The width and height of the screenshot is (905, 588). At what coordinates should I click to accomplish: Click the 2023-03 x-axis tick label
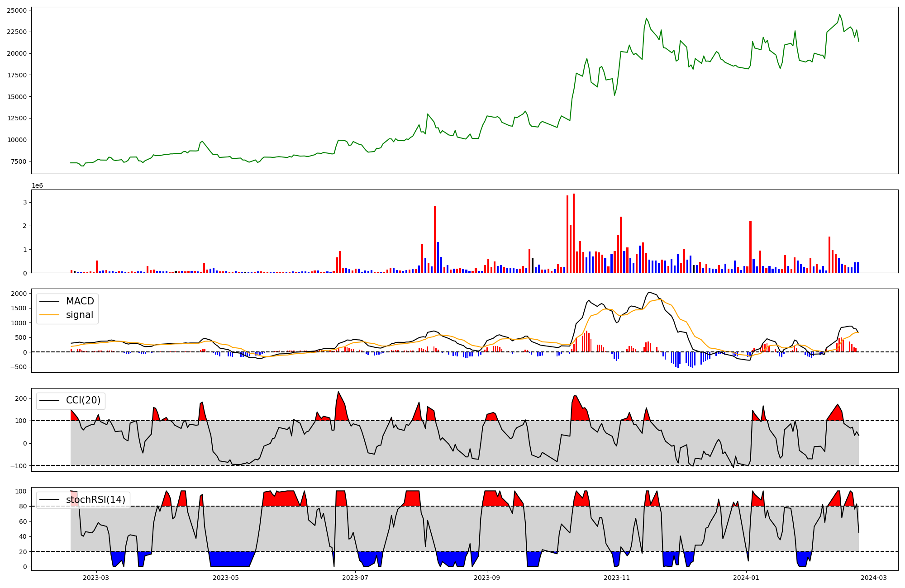[96, 577]
